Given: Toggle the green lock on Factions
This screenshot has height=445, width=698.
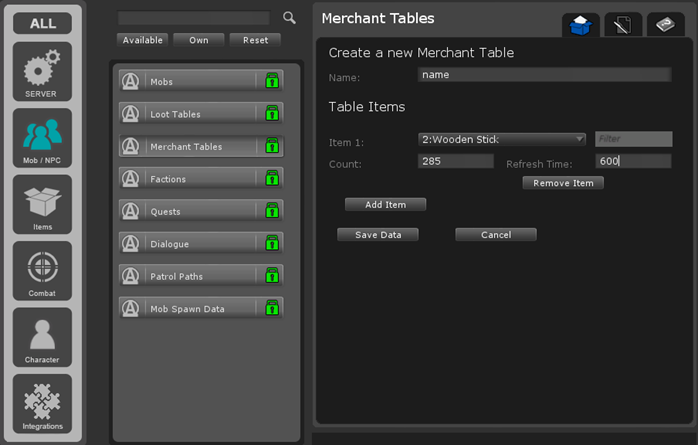Looking at the screenshot, I should point(270,179).
